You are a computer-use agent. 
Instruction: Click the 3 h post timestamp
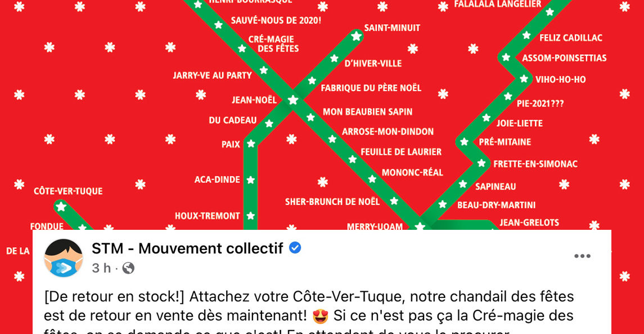pyautogui.click(x=101, y=269)
